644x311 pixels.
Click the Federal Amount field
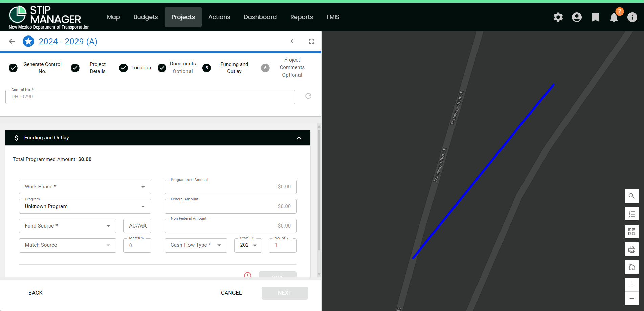tap(231, 206)
